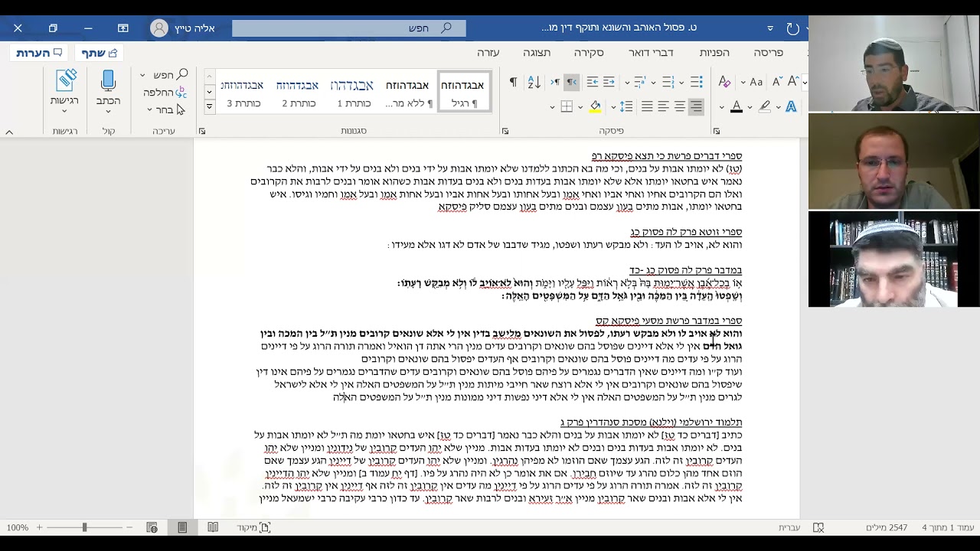Image resolution: width=980 pixels, height=551 pixels.
Task: Apply the רגיל style
Action: [x=464, y=92]
